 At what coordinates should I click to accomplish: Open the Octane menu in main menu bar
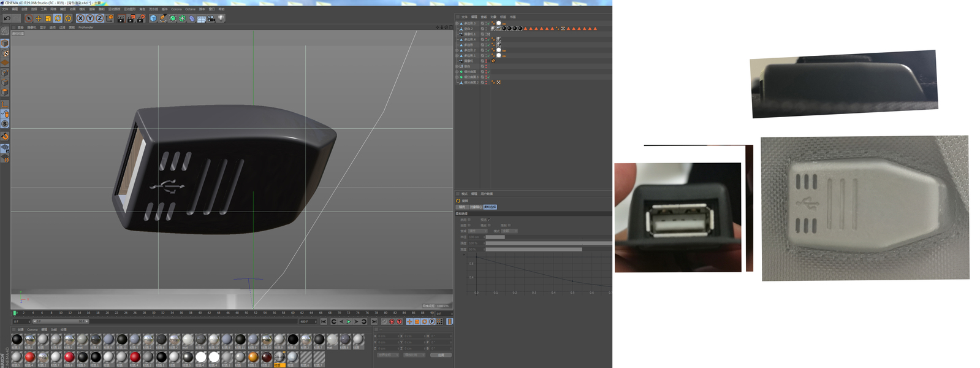[190, 9]
